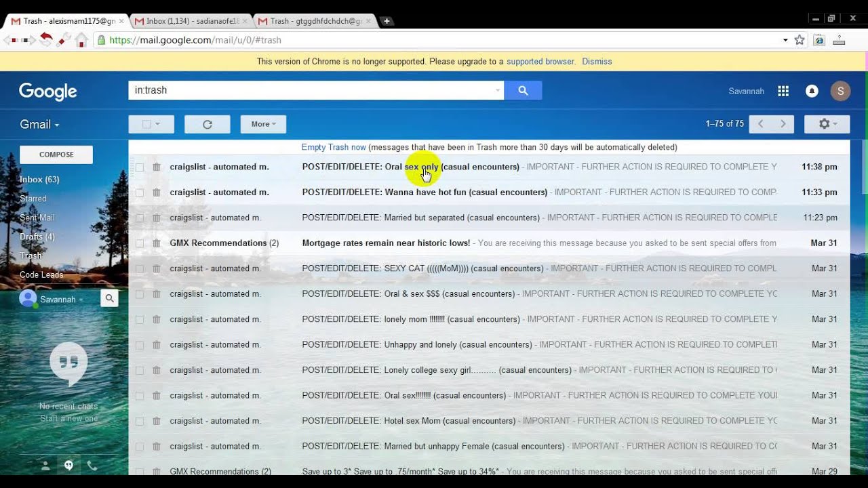Select the SEXY CAT email checkbox

click(139, 268)
